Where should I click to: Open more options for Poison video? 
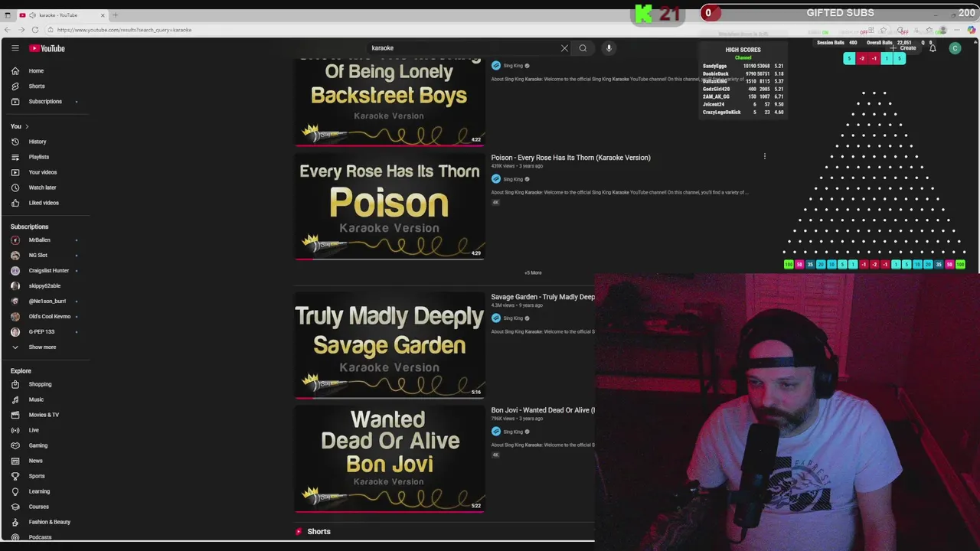point(764,157)
